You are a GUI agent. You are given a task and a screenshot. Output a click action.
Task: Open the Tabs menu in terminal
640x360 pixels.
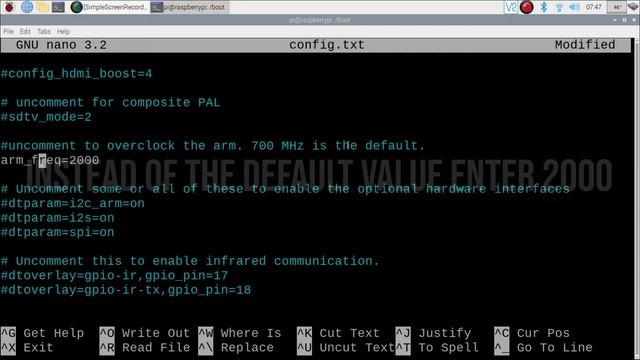click(44, 31)
